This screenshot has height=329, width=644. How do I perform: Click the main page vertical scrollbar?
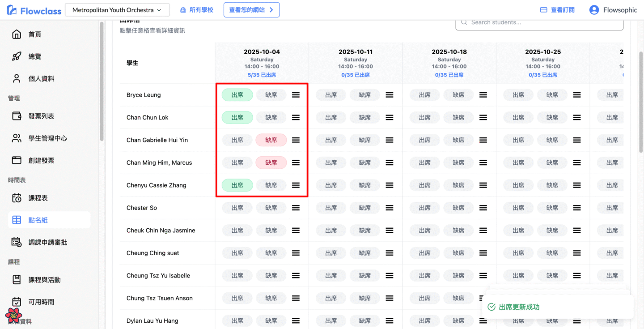pyautogui.click(x=640, y=103)
